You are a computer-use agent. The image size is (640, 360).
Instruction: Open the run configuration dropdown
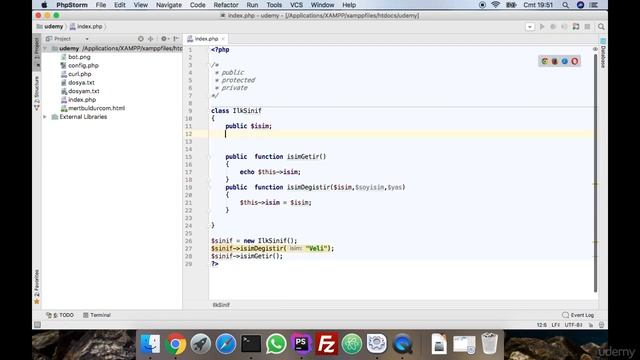(x=530, y=27)
